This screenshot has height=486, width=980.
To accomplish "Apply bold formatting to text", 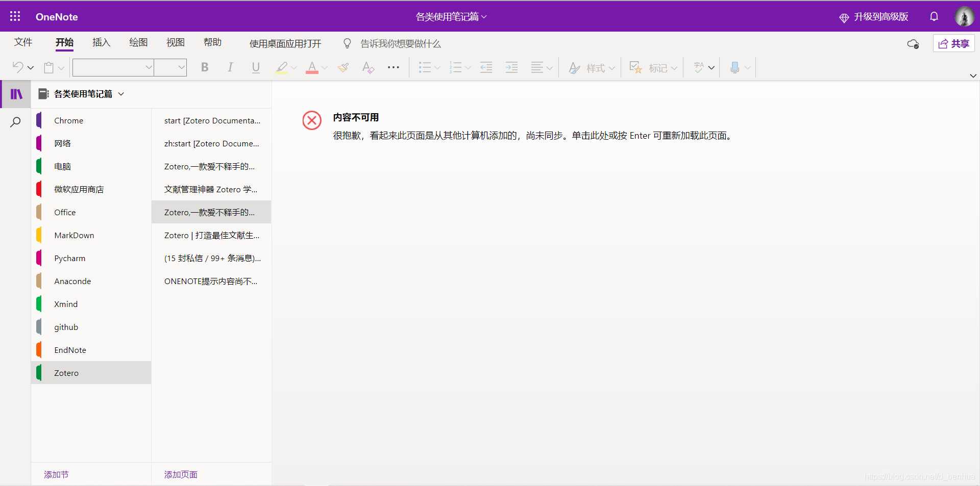I will pyautogui.click(x=205, y=67).
